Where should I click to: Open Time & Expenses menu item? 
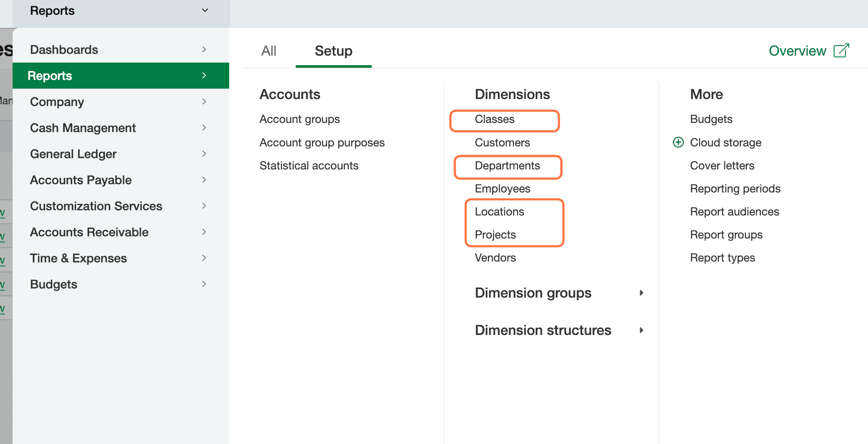coord(121,258)
